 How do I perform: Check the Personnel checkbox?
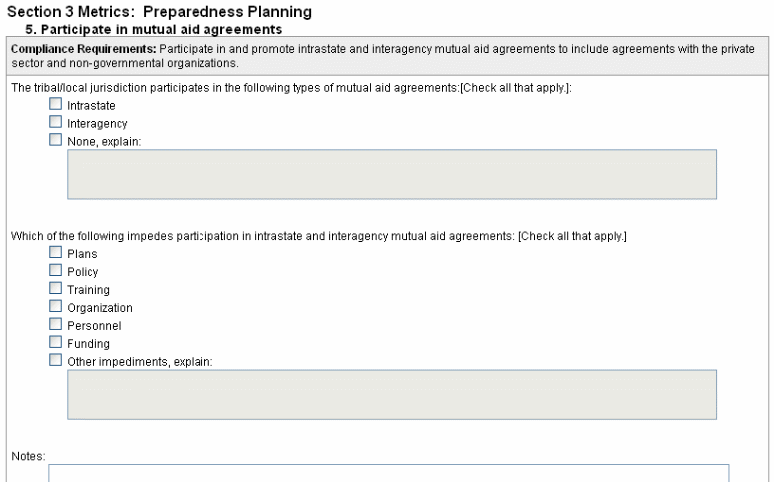(x=55, y=325)
